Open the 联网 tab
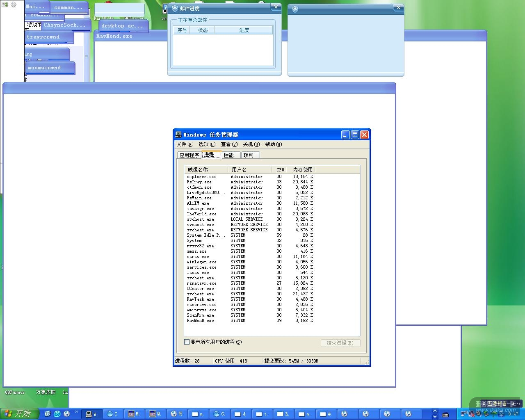Screen dimensions: 525x420 (250, 155)
